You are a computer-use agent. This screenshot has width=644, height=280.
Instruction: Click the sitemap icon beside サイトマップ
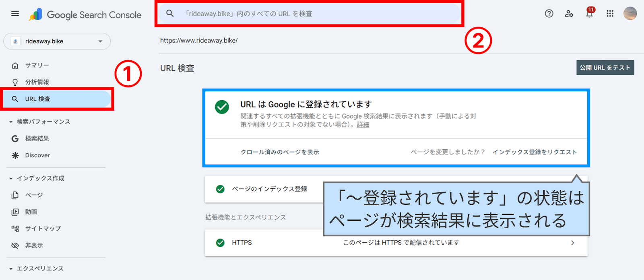[15, 229]
